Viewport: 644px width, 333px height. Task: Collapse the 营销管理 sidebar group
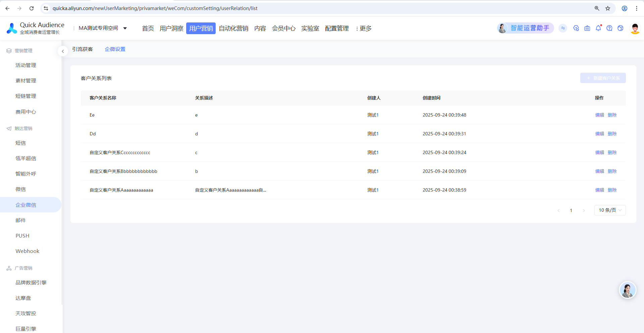(19, 51)
